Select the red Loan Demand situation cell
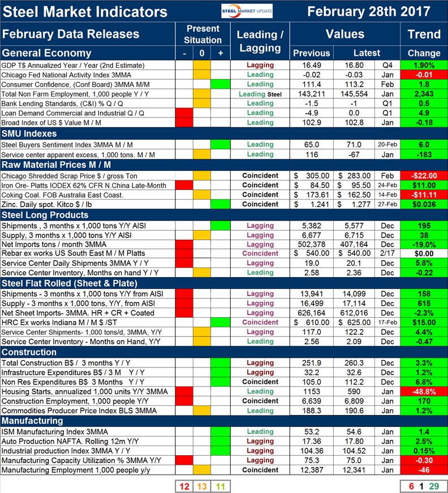 click(x=184, y=113)
